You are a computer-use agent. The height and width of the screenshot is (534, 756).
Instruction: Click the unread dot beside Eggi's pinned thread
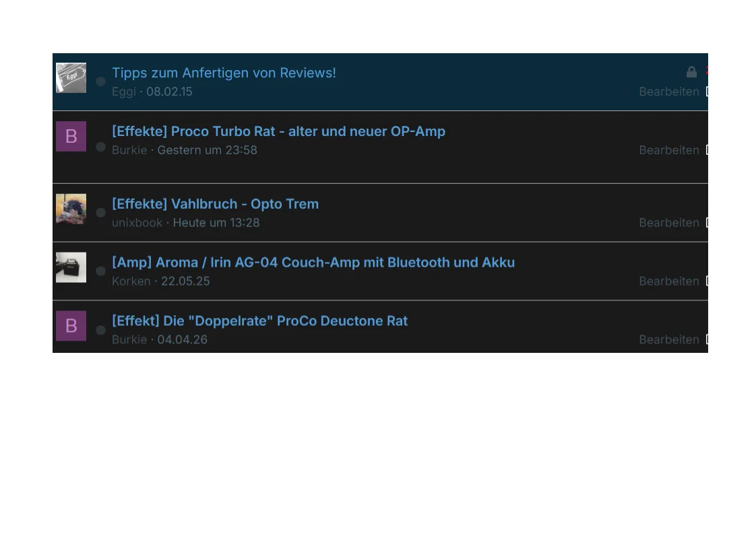click(100, 81)
